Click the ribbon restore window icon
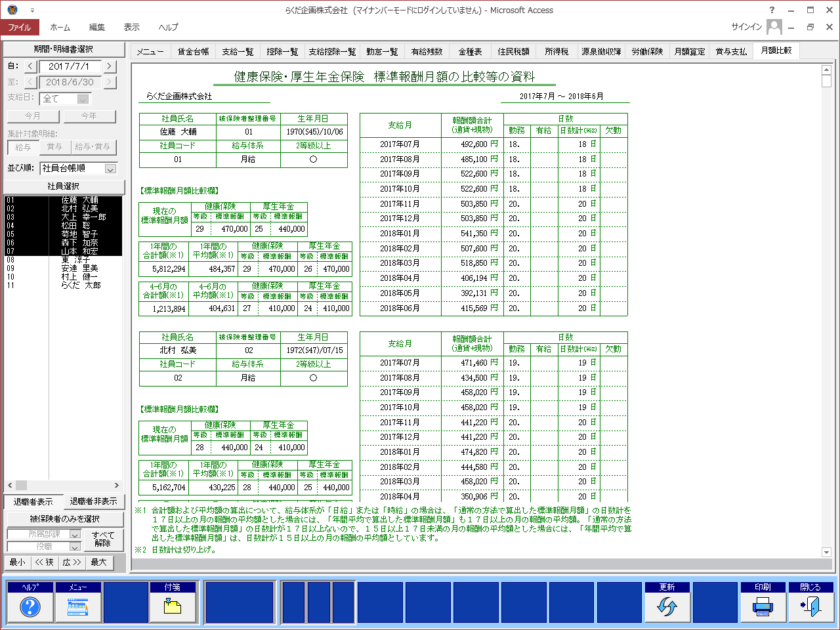 coord(810,27)
